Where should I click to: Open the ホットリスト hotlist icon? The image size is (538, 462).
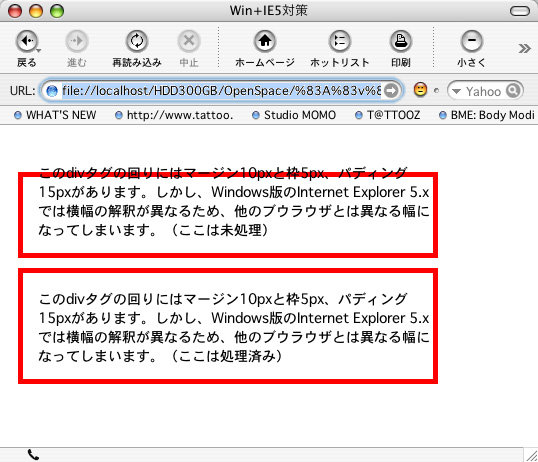(x=340, y=41)
